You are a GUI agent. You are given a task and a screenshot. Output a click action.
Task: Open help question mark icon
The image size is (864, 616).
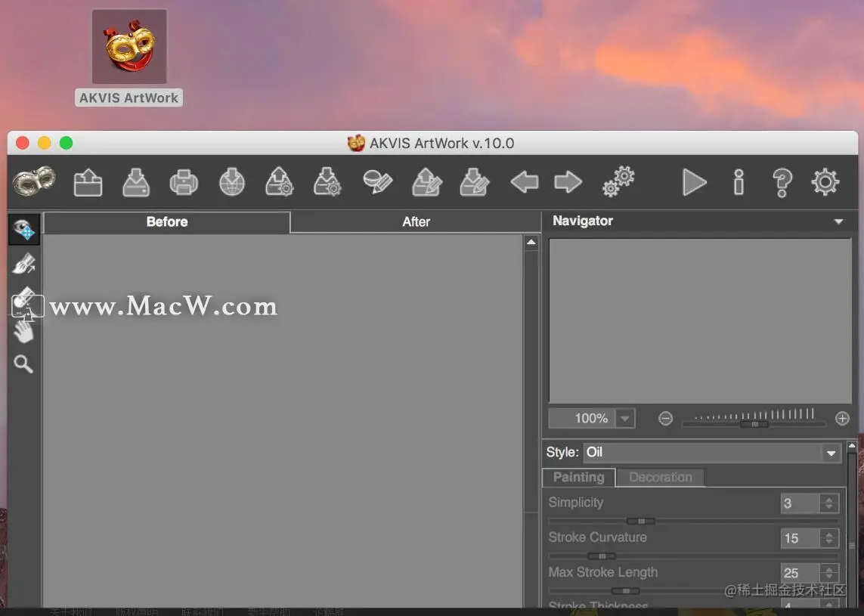(782, 182)
